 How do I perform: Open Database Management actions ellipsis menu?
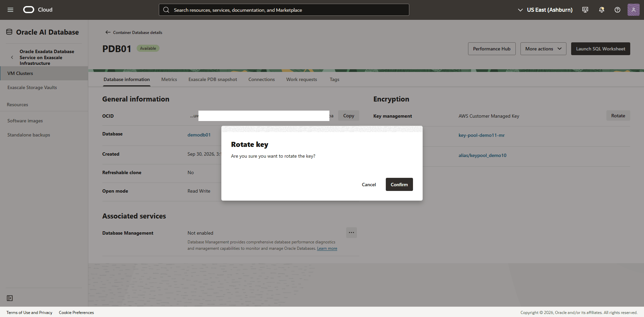(x=351, y=233)
